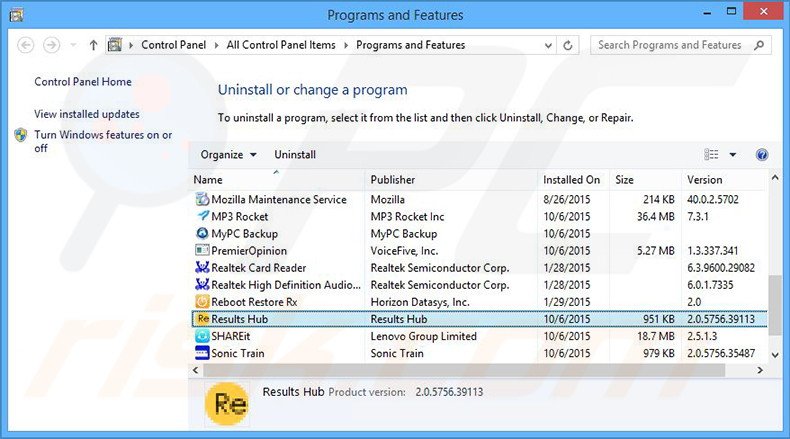The width and height of the screenshot is (790, 439).
Task: Open View installed updates link
Action: [x=87, y=114]
